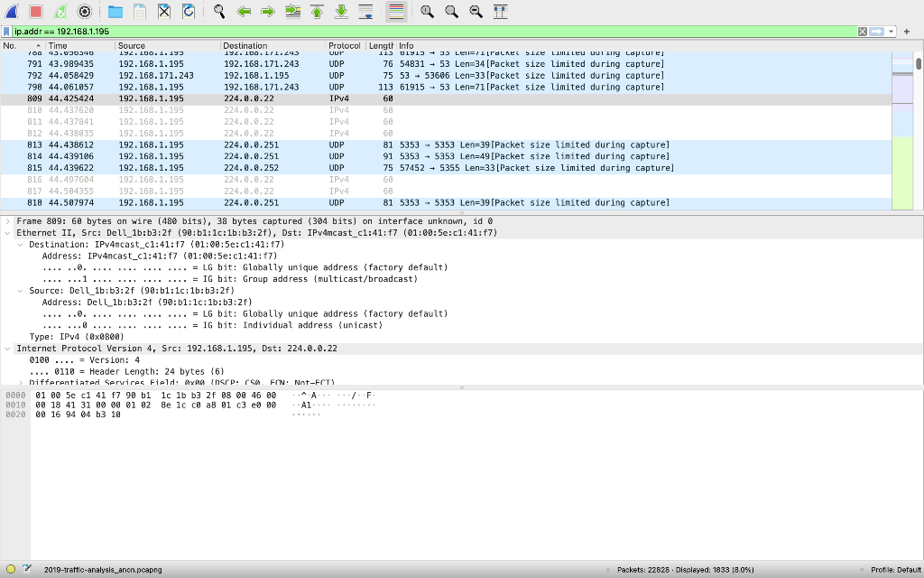This screenshot has width=924, height=578.
Task: Add a filter button with the plus sign
Action: (x=907, y=30)
